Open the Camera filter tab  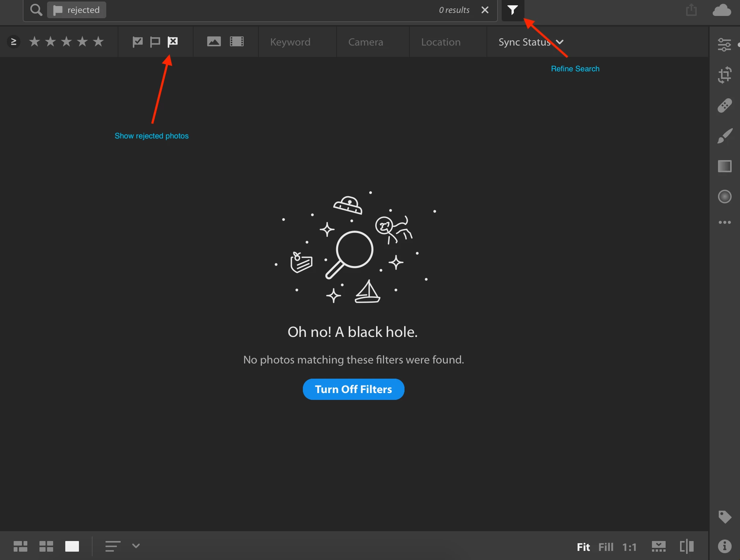tap(365, 42)
